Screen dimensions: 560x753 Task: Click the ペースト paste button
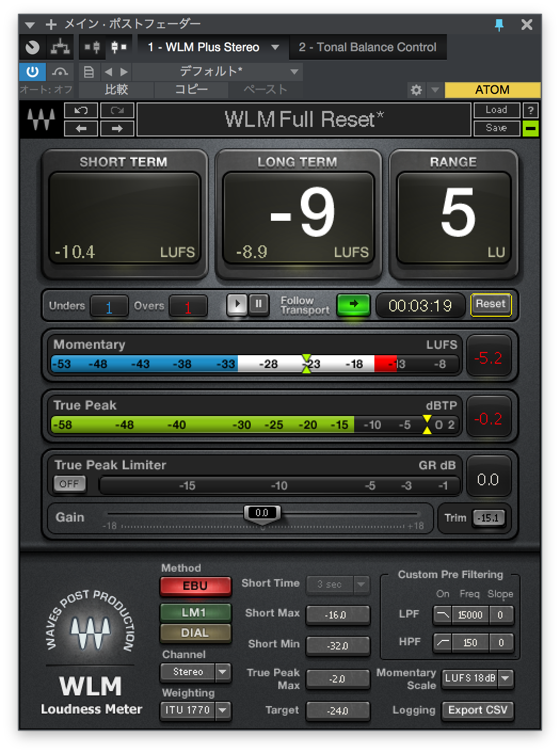point(266,90)
